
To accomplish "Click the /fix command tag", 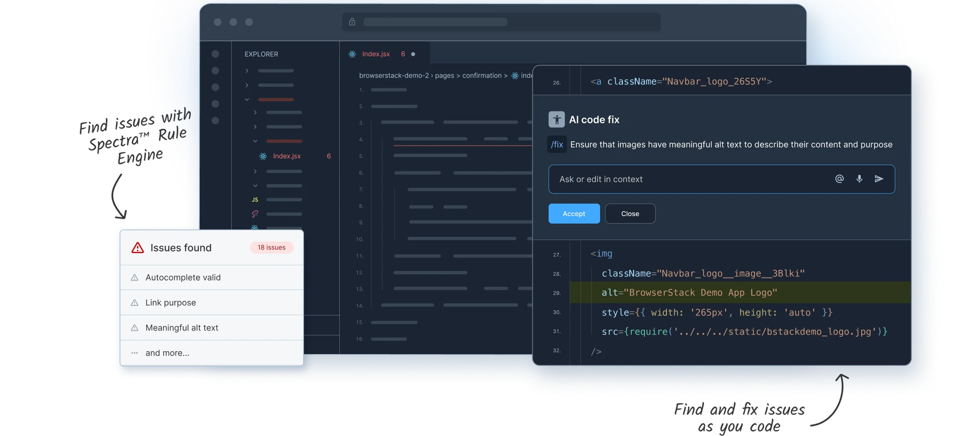I will click(557, 144).
